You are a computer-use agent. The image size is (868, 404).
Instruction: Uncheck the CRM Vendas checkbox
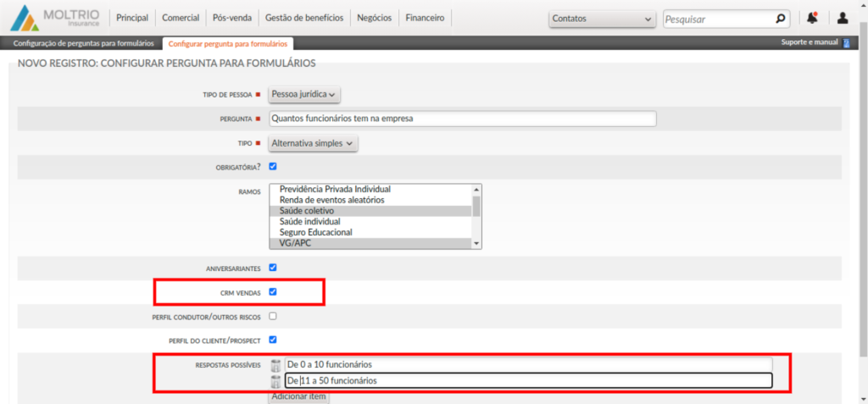pos(273,292)
